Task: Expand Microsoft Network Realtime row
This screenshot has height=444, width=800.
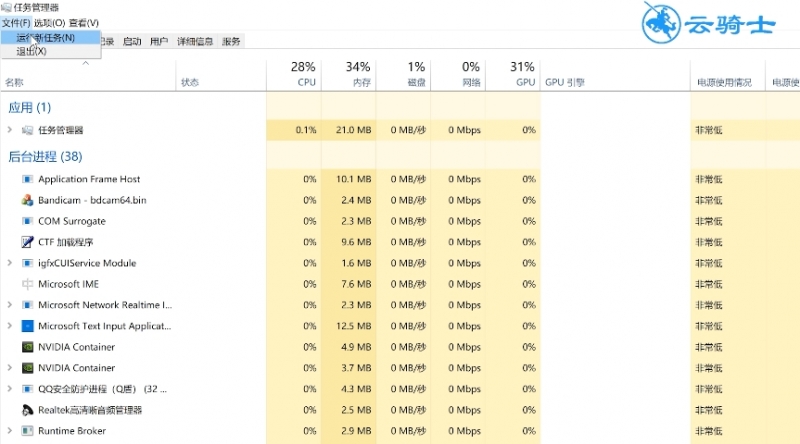Action: 10,305
